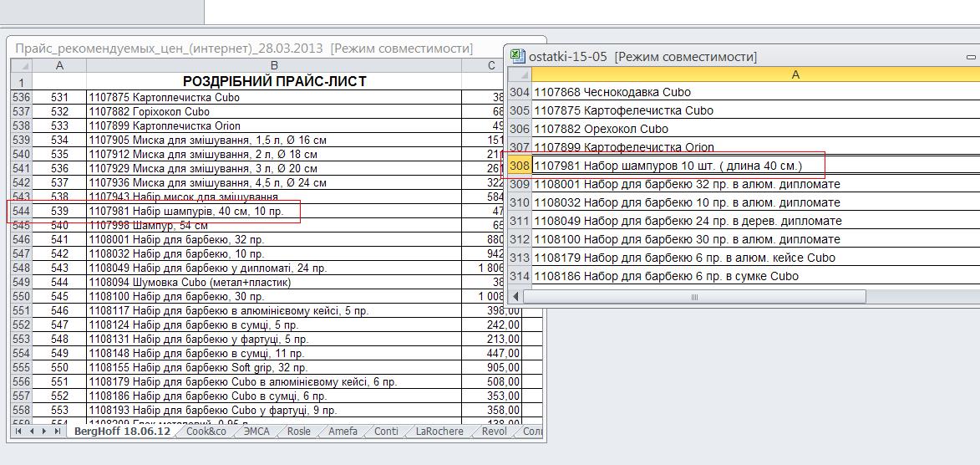Select cell '1107981 Набор шампуров 10 шт.'
This screenshot has height=465, width=980.
tap(755, 166)
